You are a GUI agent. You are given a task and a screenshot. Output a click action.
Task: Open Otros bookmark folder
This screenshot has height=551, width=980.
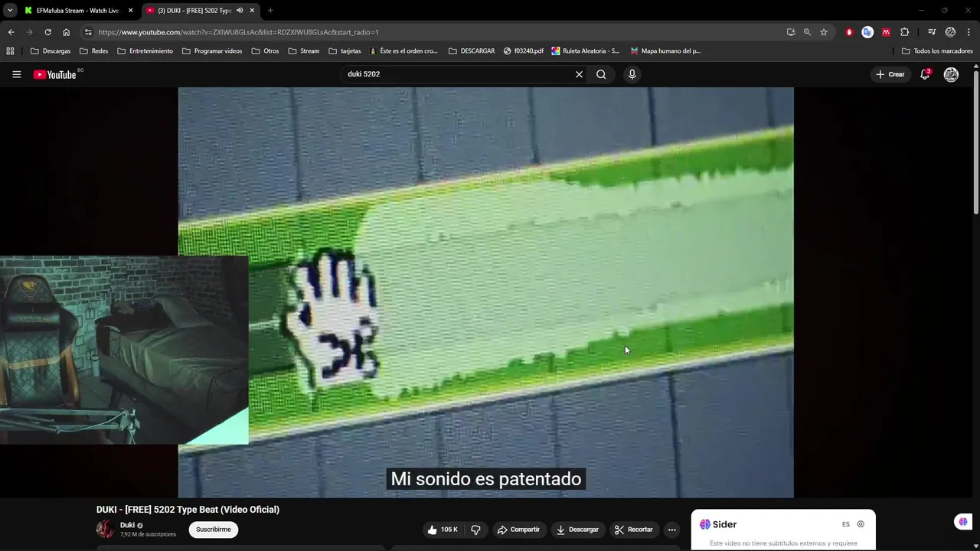pos(265,51)
